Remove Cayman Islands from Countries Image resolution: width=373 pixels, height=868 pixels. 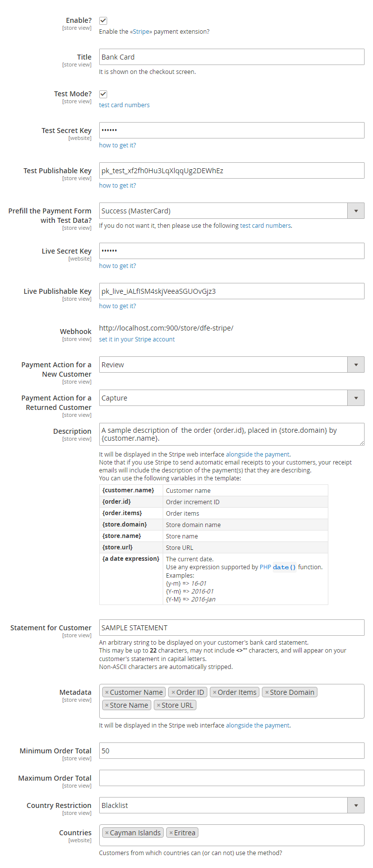click(x=107, y=833)
